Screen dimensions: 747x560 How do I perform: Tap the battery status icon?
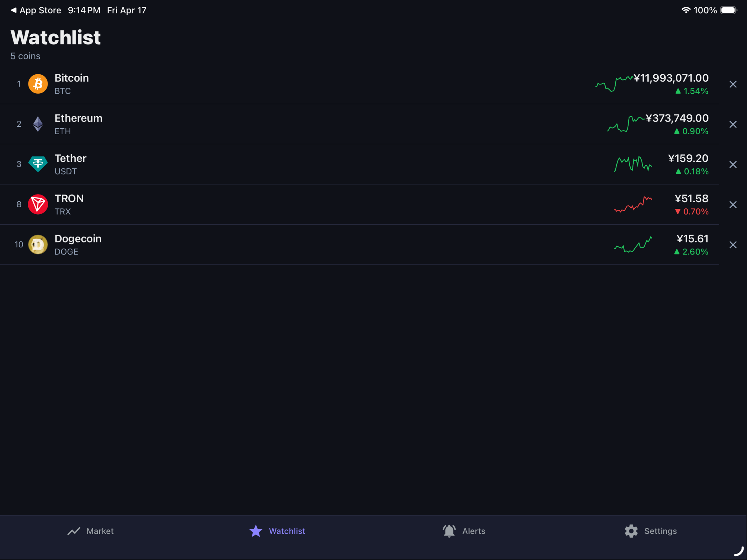click(x=729, y=10)
